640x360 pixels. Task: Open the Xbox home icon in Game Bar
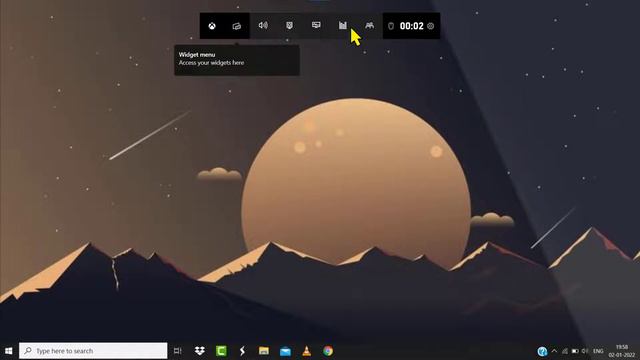212,26
